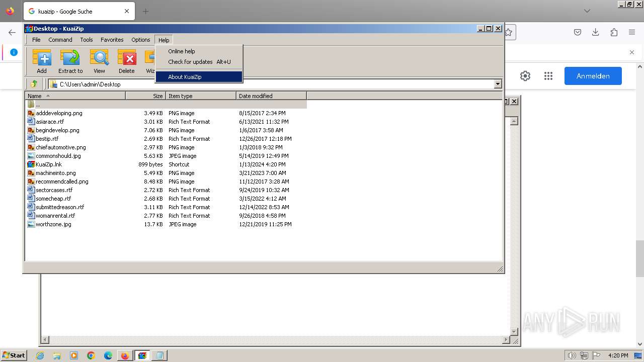
Task: Select the worthzone.jpg file row
Action: click(166, 224)
